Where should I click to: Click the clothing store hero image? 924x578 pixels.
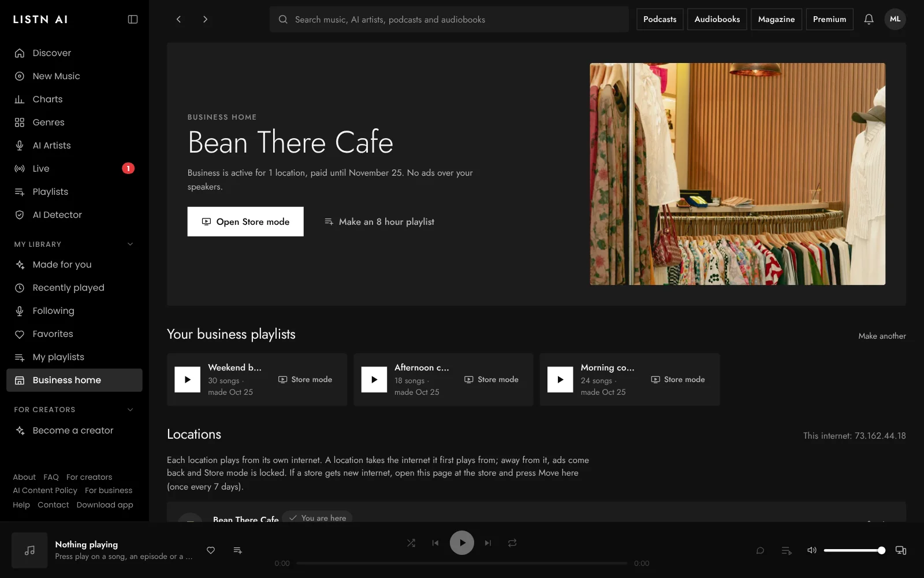click(737, 174)
